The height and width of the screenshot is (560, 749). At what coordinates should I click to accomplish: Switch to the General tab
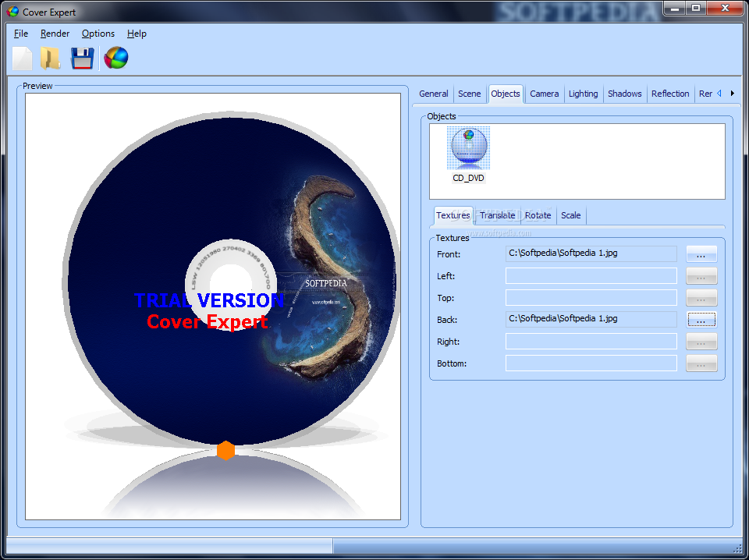(433, 94)
